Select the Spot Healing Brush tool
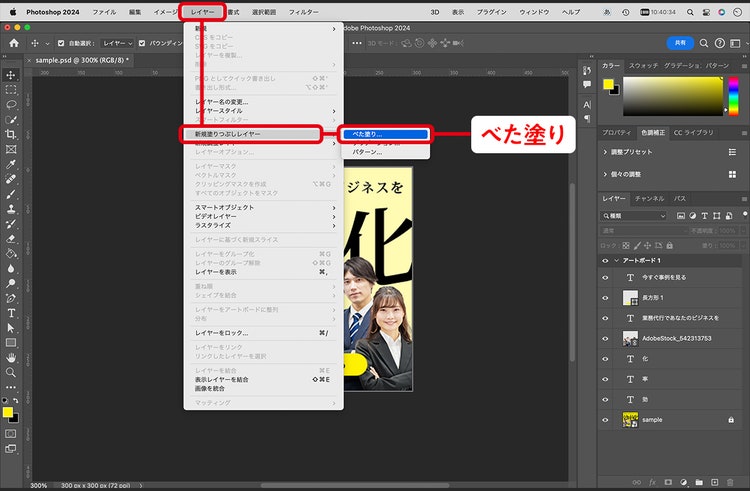The image size is (750, 491). click(x=11, y=179)
